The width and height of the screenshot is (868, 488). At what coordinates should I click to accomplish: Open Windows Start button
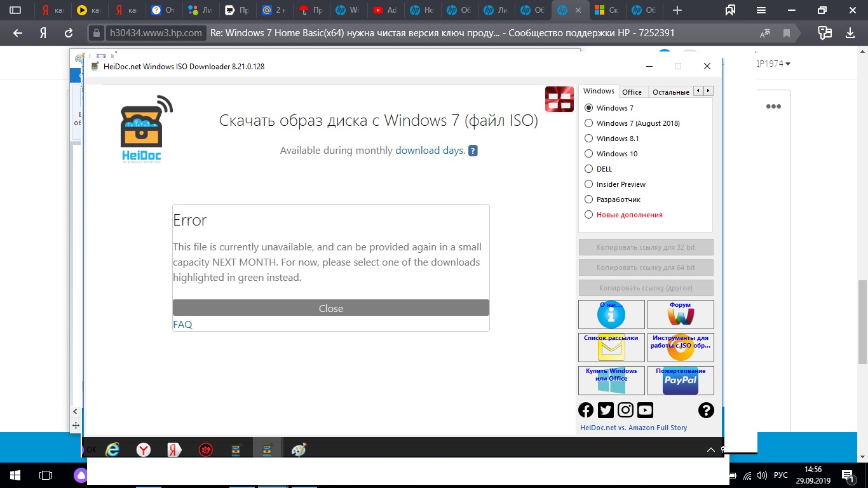click(14, 475)
